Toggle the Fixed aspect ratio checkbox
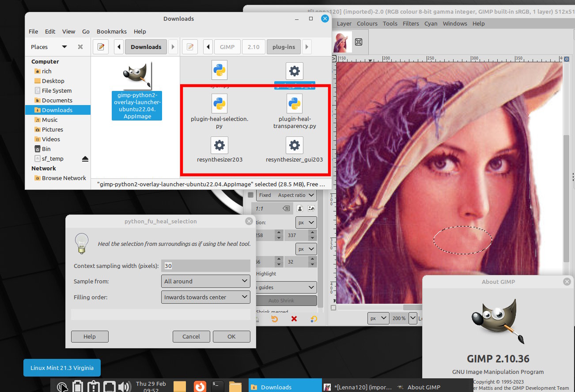 pyautogui.click(x=251, y=195)
